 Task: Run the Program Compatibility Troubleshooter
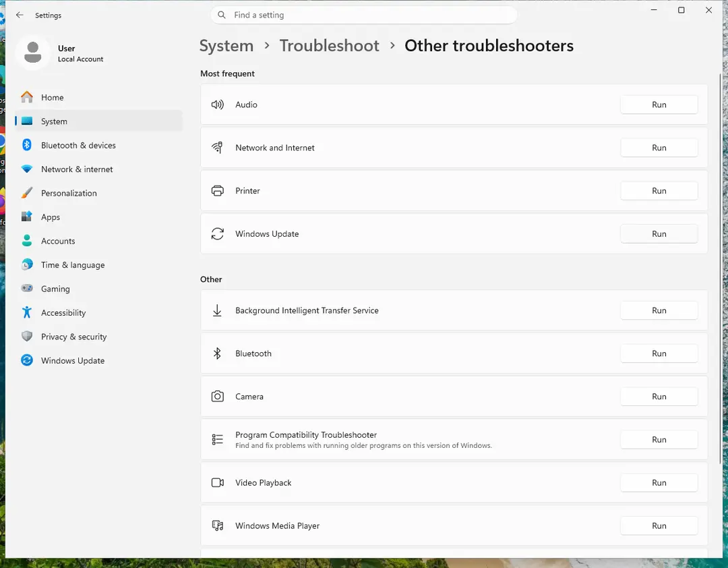(659, 439)
